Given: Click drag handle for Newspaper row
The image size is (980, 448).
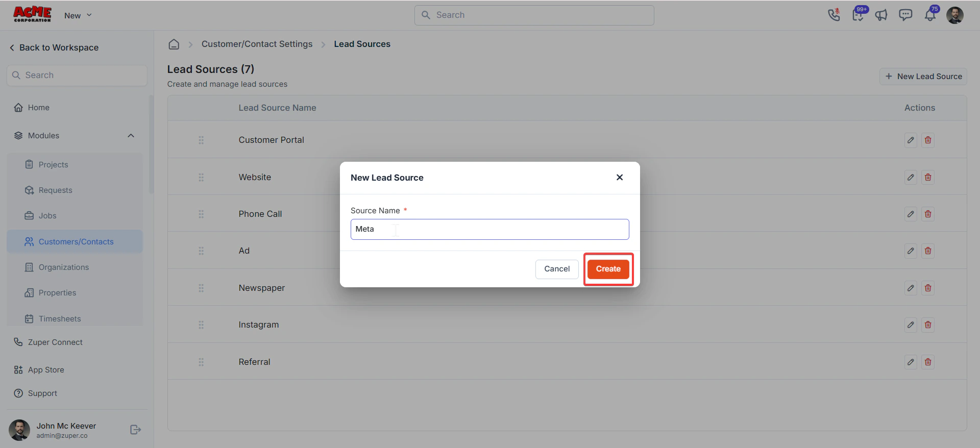Looking at the screenshot, I should (201, 288).
